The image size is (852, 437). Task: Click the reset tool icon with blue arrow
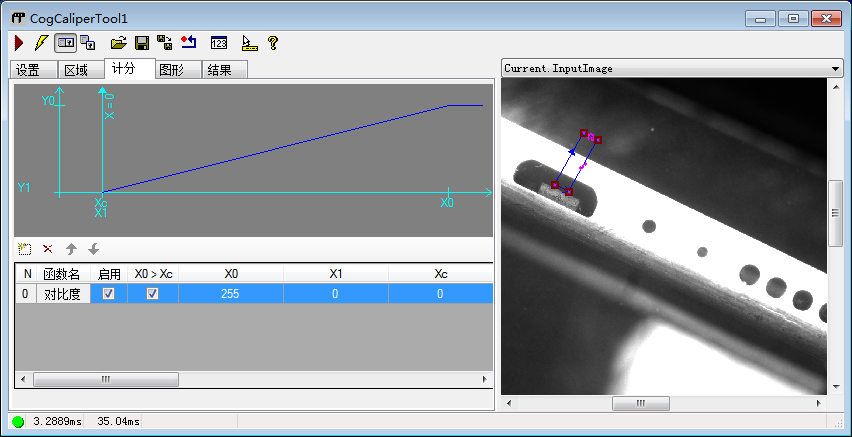tap(188, 43)
